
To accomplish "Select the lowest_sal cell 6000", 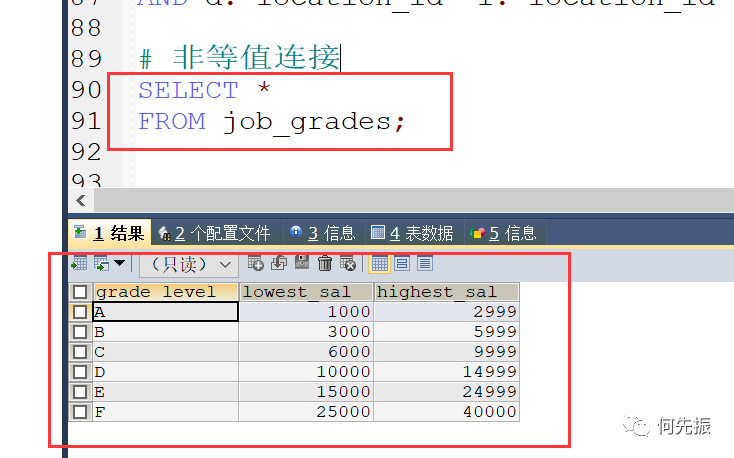I will (306, 352).
